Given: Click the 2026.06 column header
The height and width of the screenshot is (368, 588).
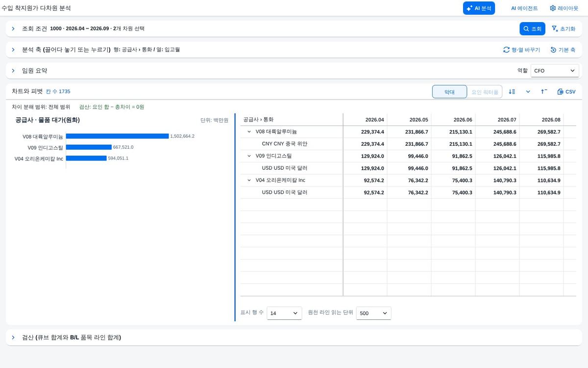Looking at the screenshot, I should click(x=453, y=120).
